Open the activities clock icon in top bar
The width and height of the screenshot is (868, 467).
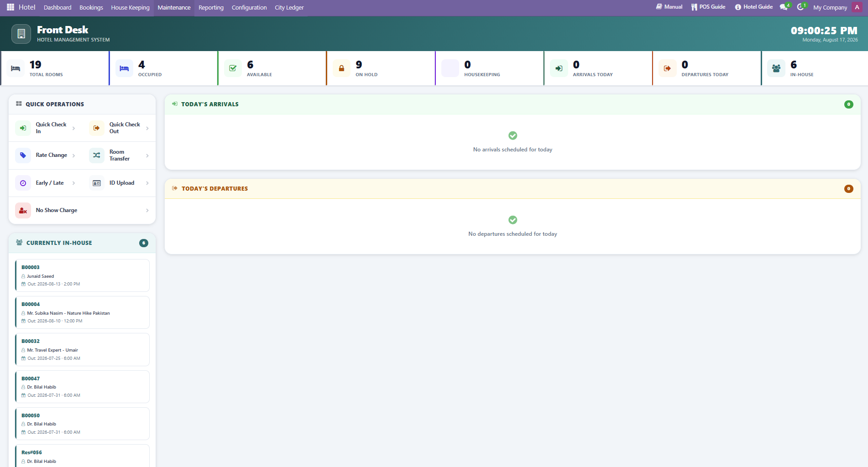pos(801,7)
